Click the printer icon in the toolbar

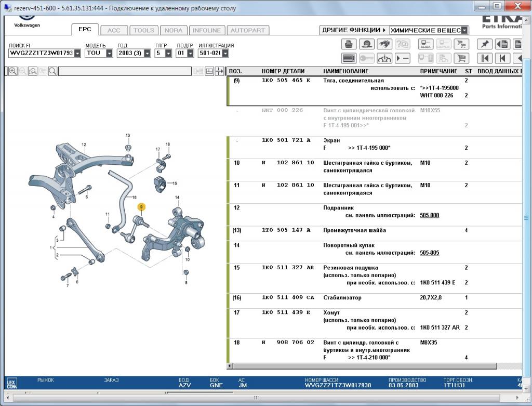[x=349, y=44]
